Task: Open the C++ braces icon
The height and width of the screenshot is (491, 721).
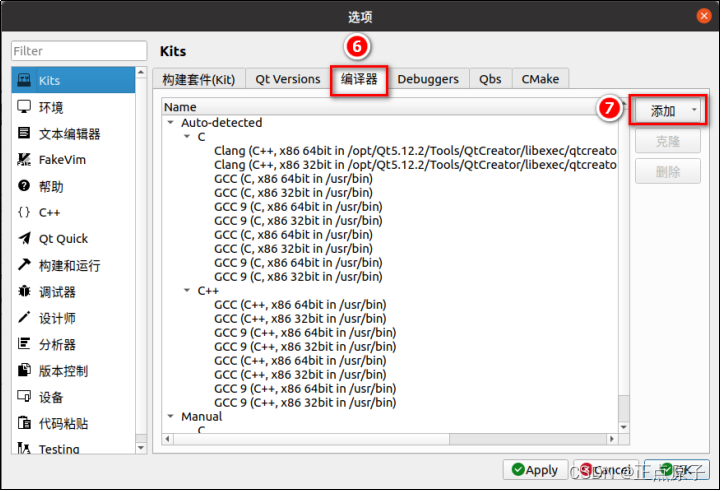Action: (x=24, y=212)
